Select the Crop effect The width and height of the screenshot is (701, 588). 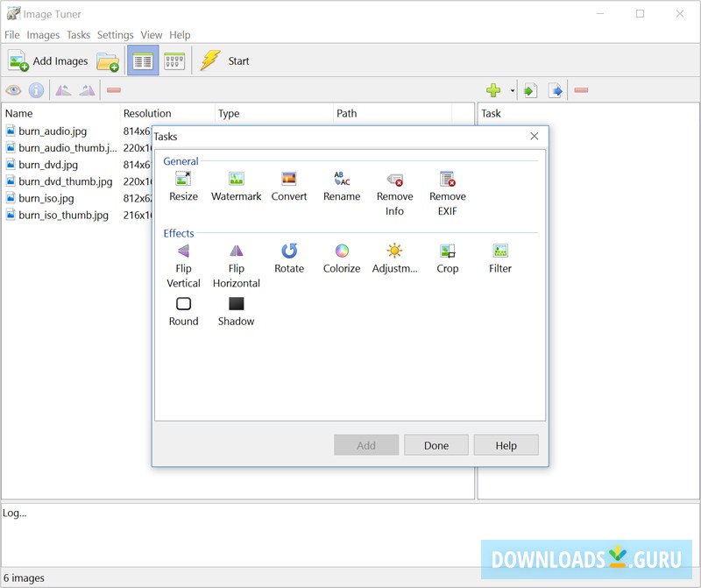point(447,259)
